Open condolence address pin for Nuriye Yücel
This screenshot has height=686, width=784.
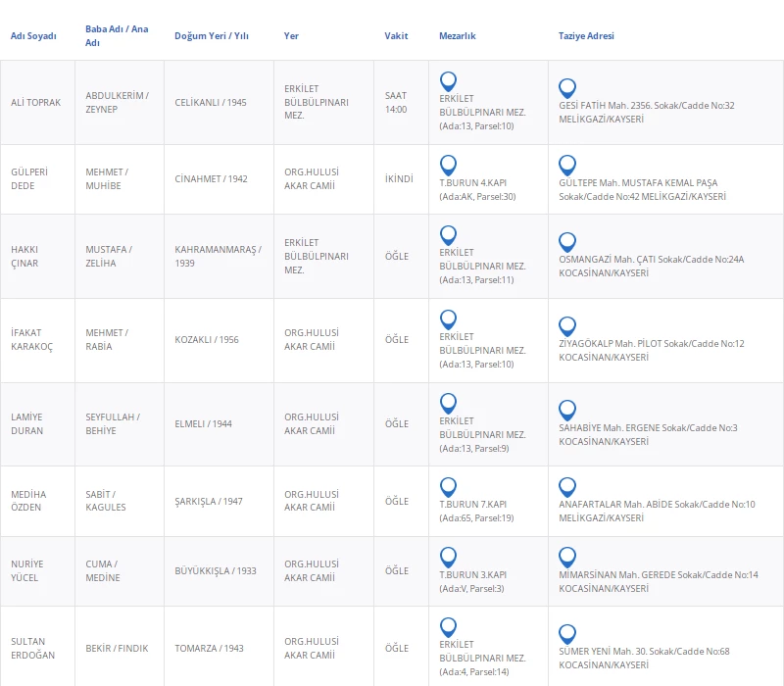(x=567, y=558)
